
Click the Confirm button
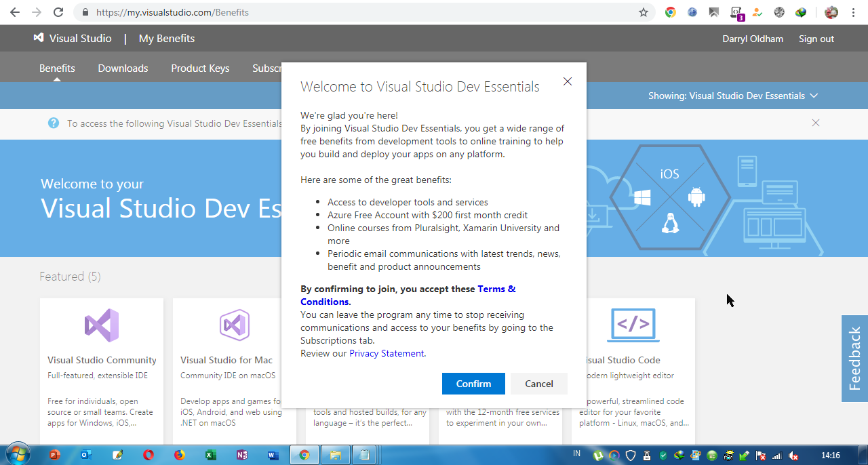(x=473, y=384)
